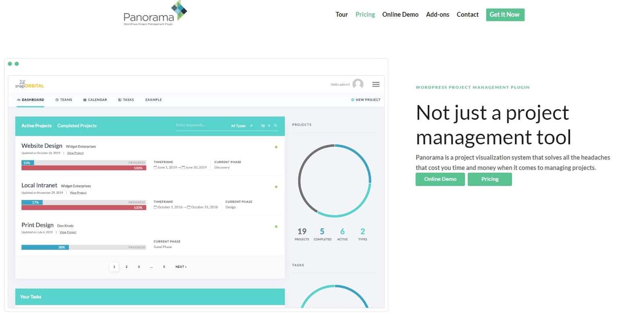Open the hamburger menu in the dashboard
This screenshot has width=644, height=317.
point(376,85)
